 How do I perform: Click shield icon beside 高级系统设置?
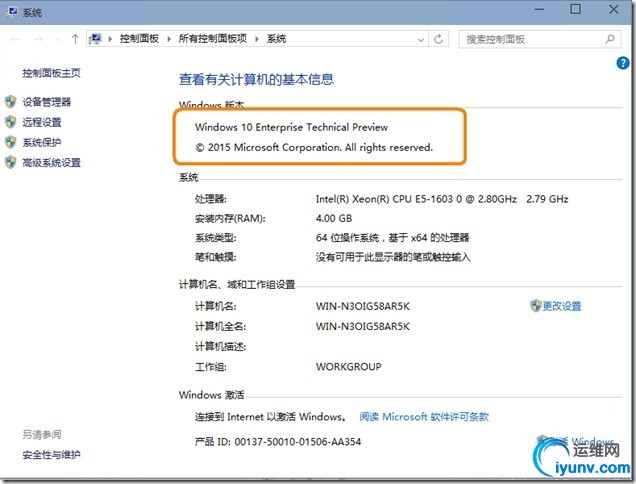11,162
